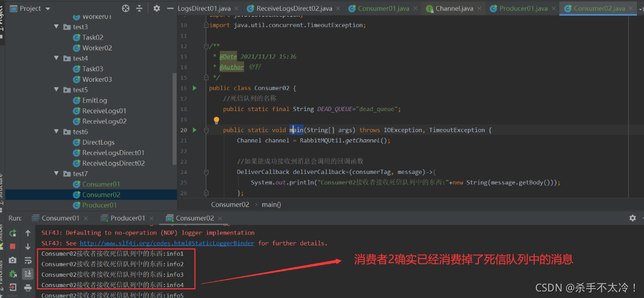Toggle soft-wrap in the Run console
This screenshot has width=644, height=298.
[28, 260]
